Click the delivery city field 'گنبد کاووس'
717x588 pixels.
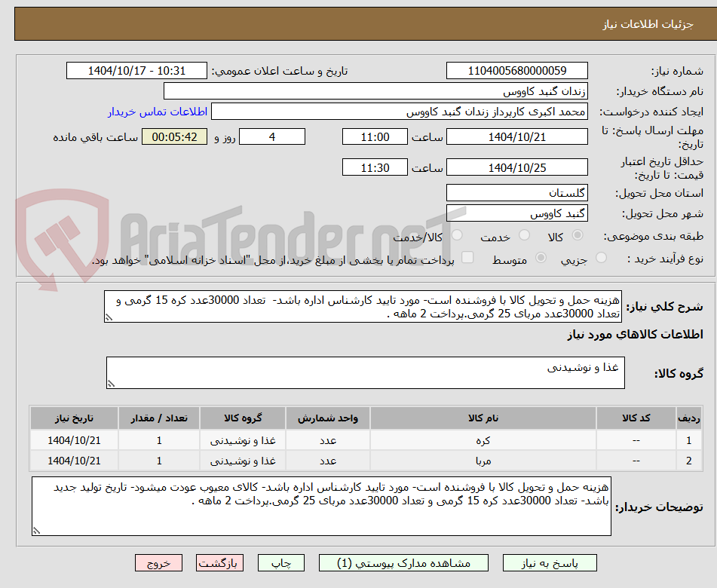point(516,213)
